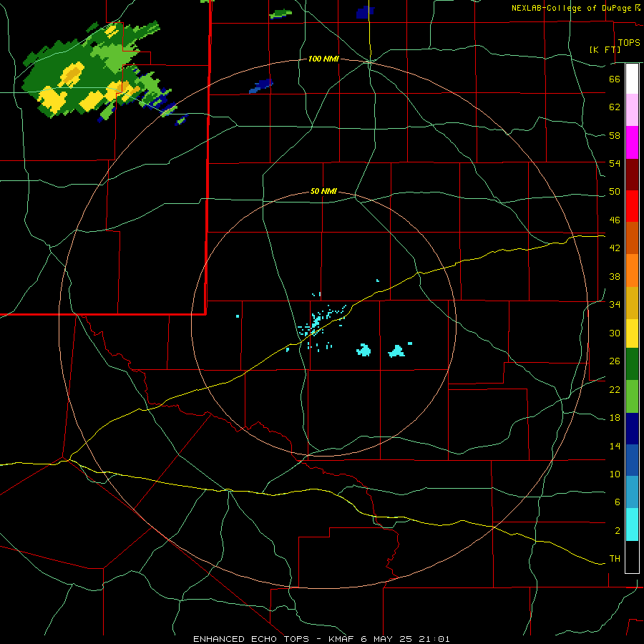
Task: Select the 34 legend value
Action: coord(615,305)
